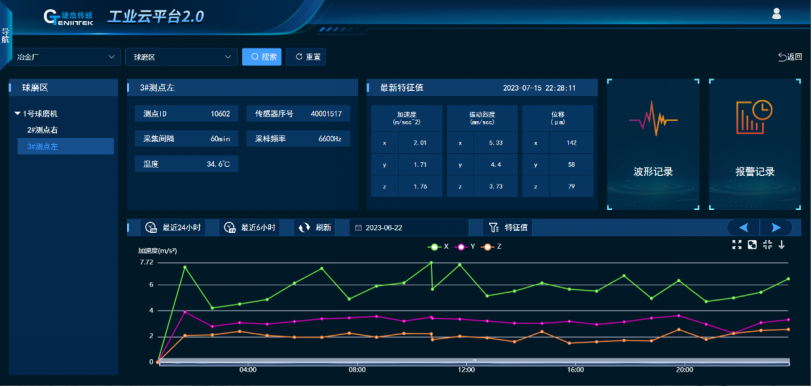Click the chart time range zoom slider

pyautogui.click(x=474, y=361)
